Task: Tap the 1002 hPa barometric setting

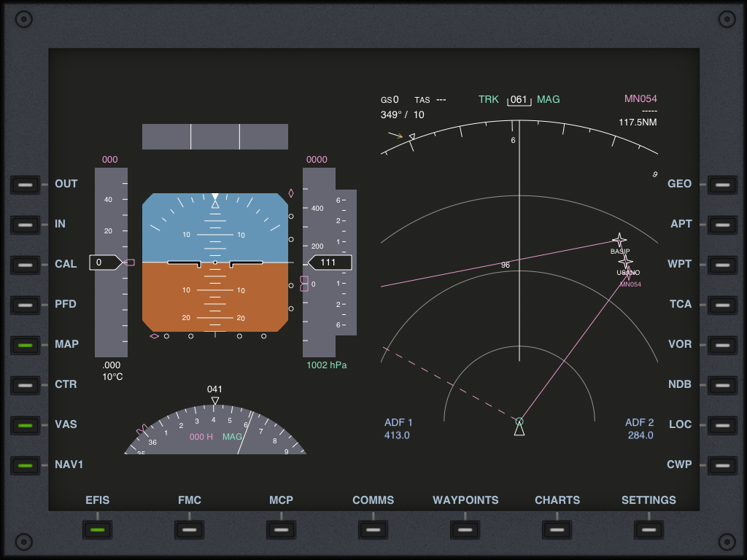Action: [x=326, y=365]
